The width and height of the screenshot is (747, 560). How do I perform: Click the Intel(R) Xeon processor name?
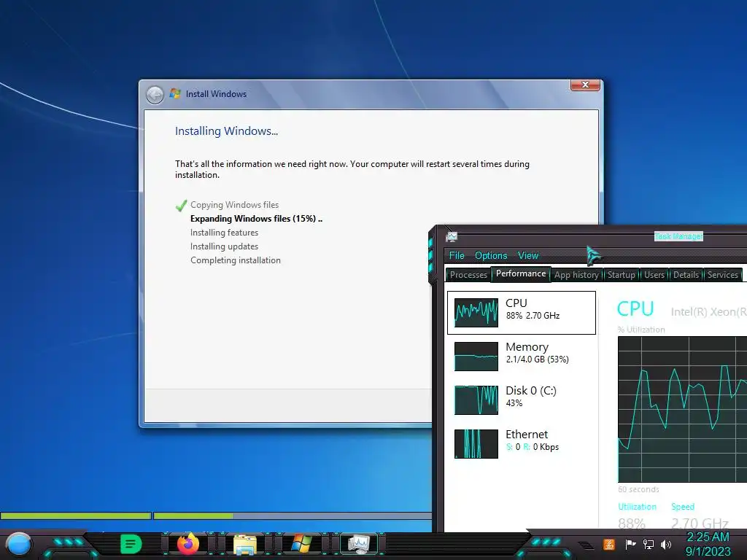[x=709, y=312]
